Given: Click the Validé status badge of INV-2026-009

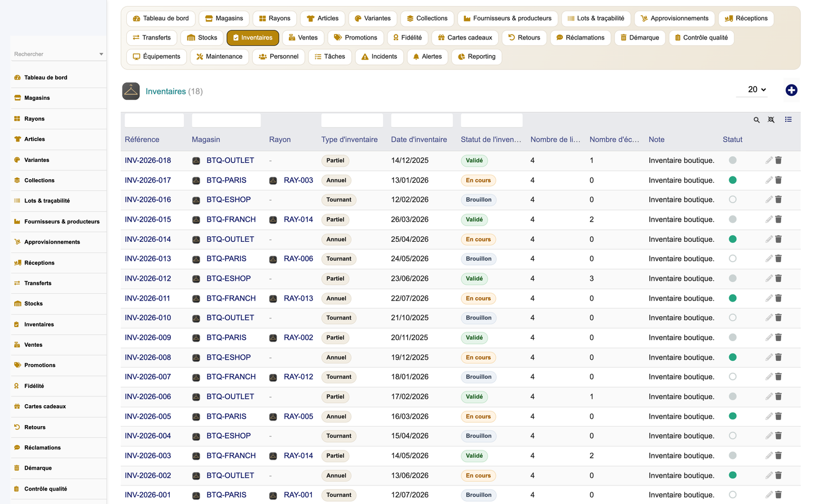Looking at the screenshot, I should pos(474,338).
